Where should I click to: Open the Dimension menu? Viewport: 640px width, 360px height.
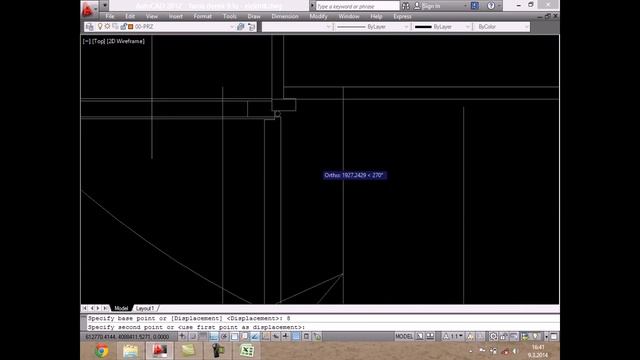[x=285, y=16]
